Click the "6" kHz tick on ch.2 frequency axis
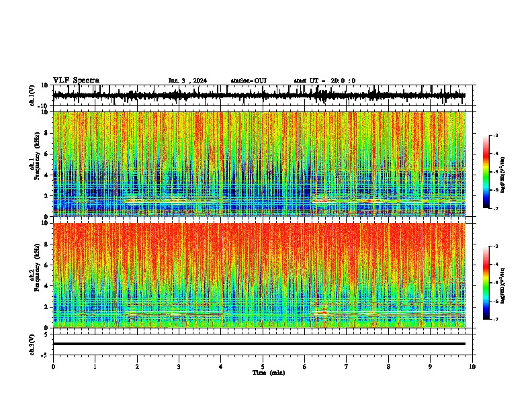The width and height of the screenshot is (532, 411). click(46, 265)
